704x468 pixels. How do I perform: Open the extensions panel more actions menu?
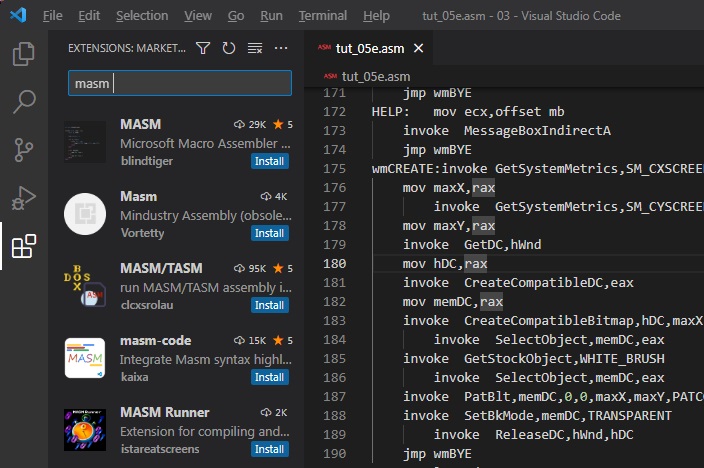tap(281, 48)
